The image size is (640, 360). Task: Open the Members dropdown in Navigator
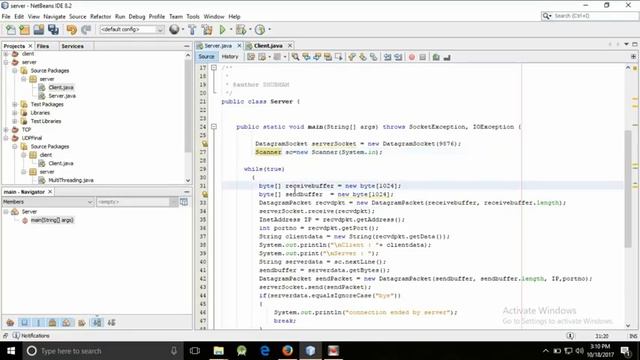(x=48, y=202)
